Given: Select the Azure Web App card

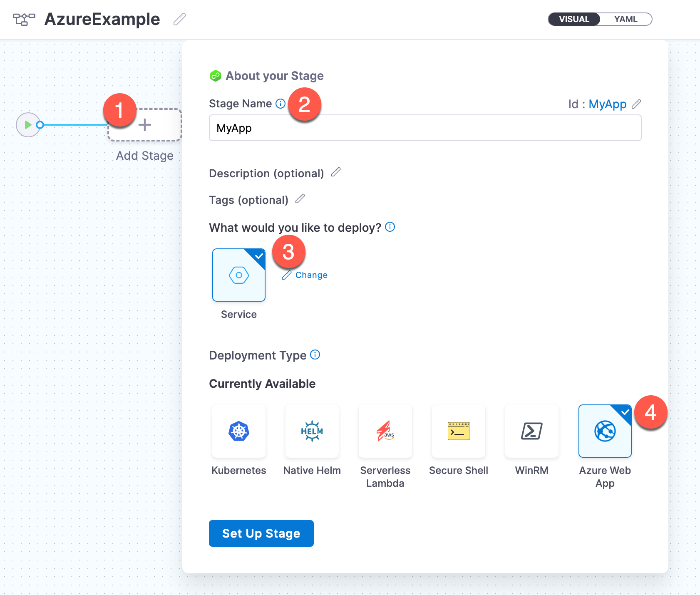Looking at the screenshot, I should tap(605, 431).
